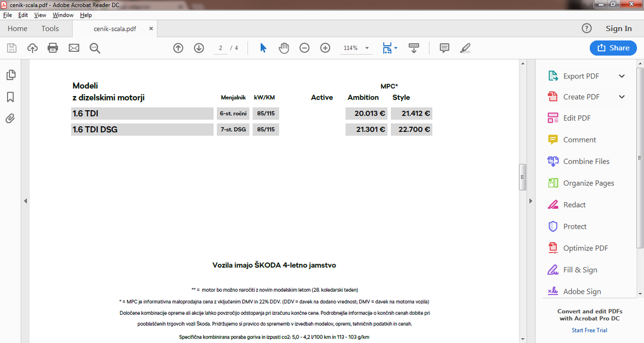Expand Create PDF options chevron
The height and width of the screenshot is (343, 644).
point(622,97)
